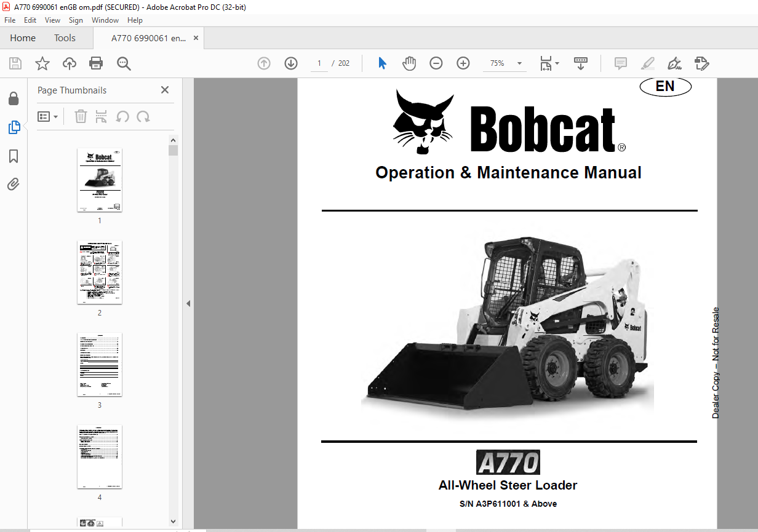Open the Edit menu
This screenshot has height=532, width=758.
tap(30, 20)
